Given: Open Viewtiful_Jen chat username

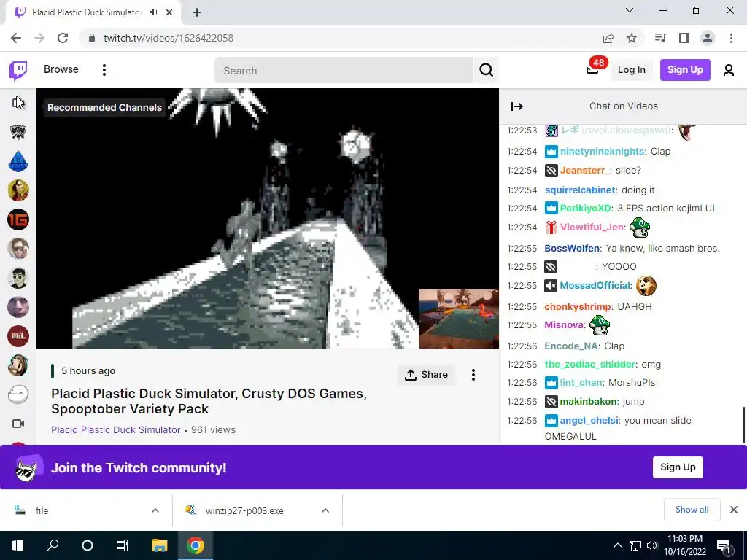Looking at the screenshot, I should coord(592,227).
